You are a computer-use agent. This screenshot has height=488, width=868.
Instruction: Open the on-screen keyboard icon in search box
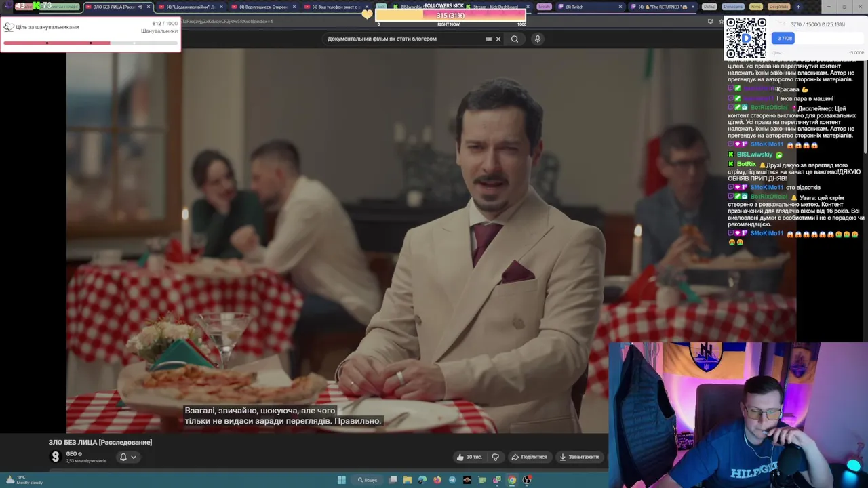pos(489,39)
